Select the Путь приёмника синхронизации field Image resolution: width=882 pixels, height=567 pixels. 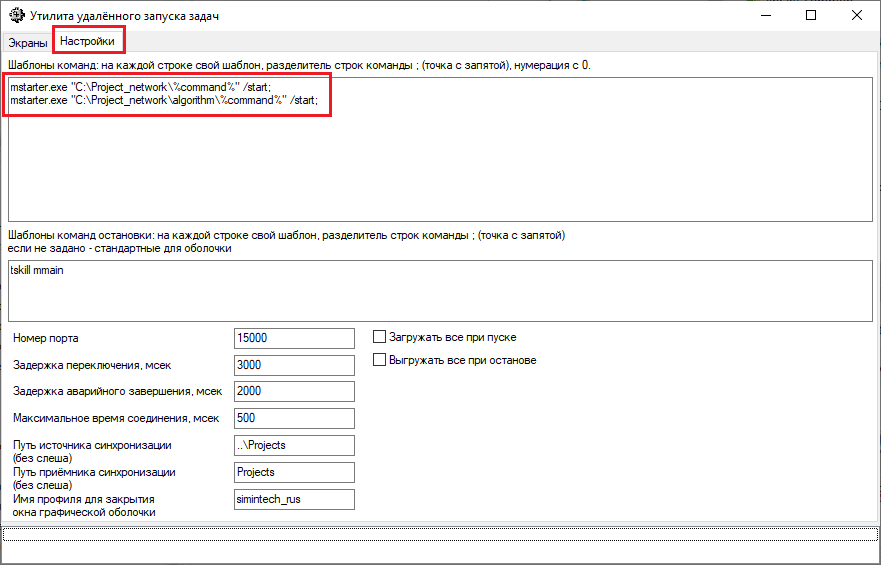(x=294, y=472)
